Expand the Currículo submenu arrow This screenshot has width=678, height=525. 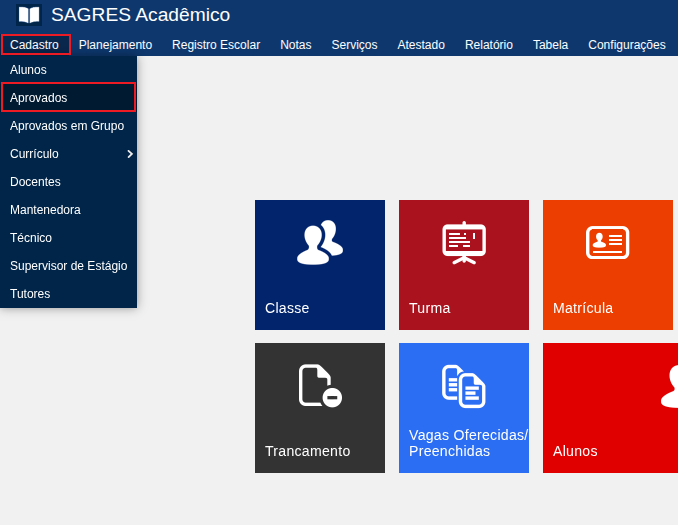tap(130, 154)
